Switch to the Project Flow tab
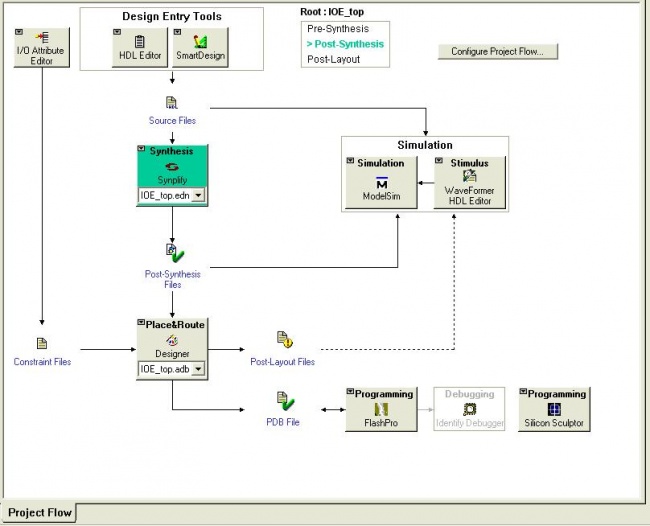 click(39, 513)
